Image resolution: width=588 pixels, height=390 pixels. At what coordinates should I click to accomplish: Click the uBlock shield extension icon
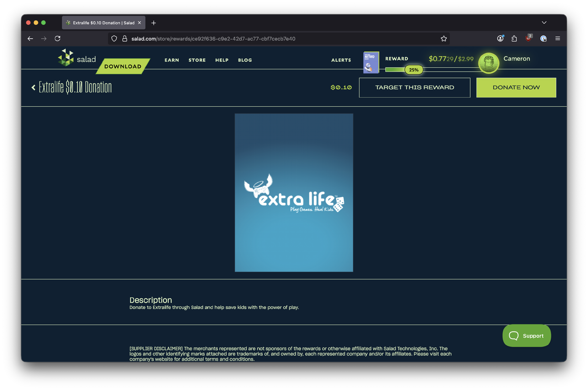click(528, 38)
